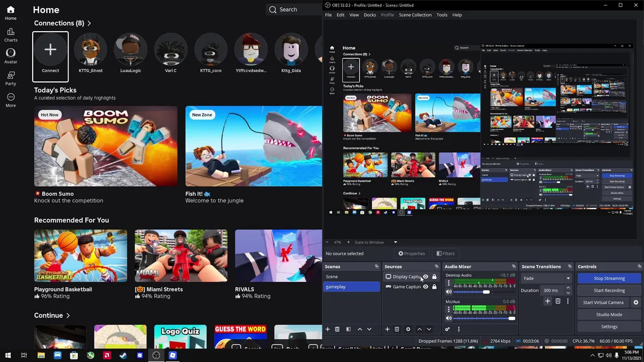644x362 pixels.
Task: Click Start Virtual Camera button
Action: (603, 303)
